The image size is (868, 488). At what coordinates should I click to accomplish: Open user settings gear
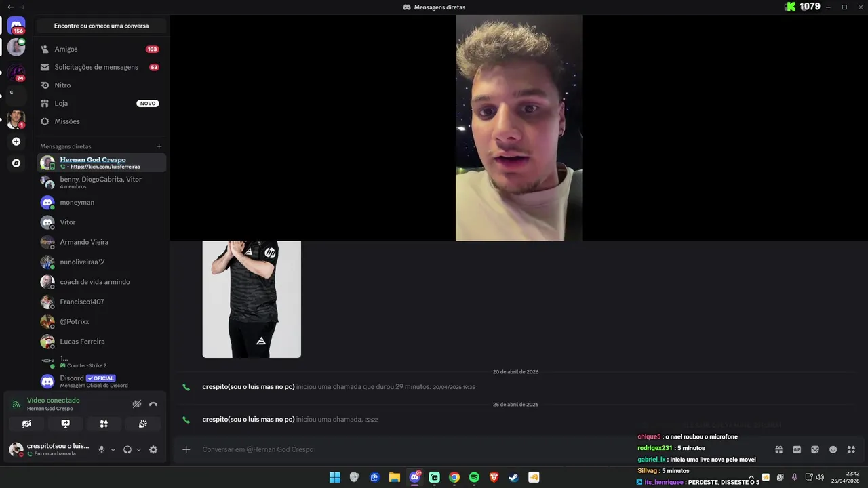(153, 449)
